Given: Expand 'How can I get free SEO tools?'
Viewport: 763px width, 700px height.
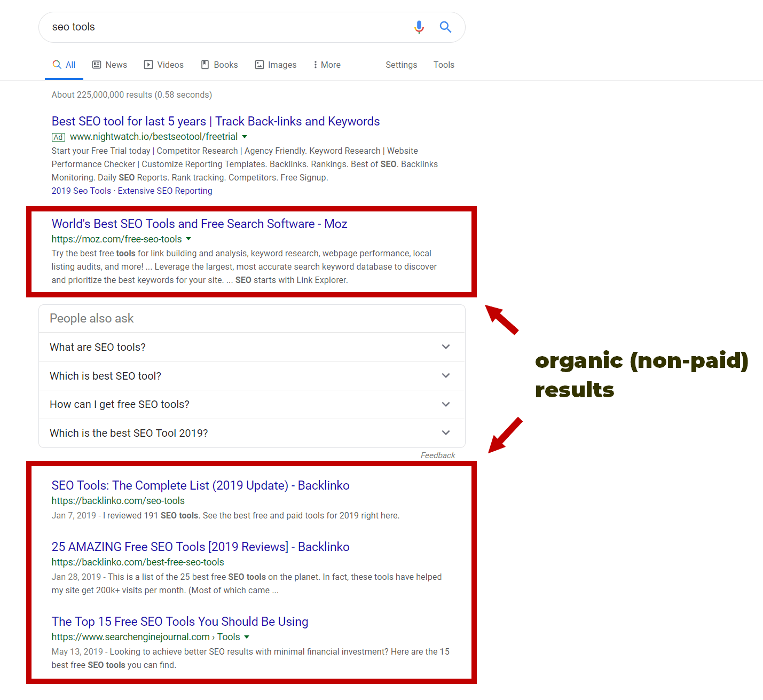Looking at the screenshot, I should tap(252, 404).
